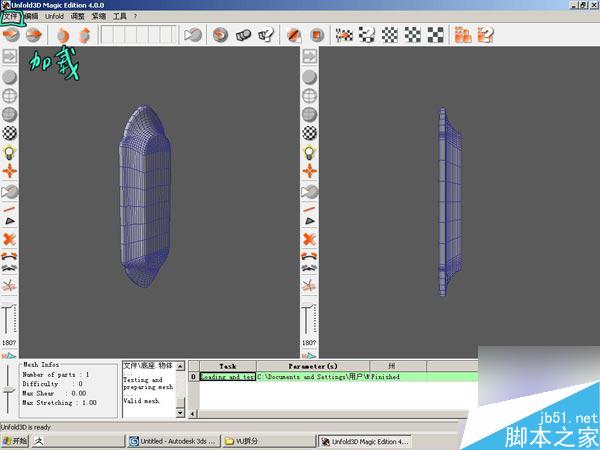This screenshot has height=450, width=600.
Task: Open the 调整 menu
Action: coord(77,16)
